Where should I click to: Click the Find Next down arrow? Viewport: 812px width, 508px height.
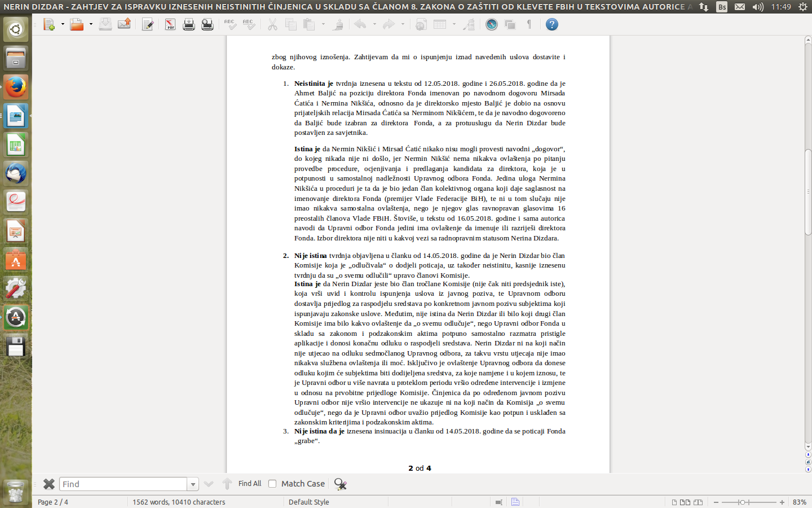(209, 484)
